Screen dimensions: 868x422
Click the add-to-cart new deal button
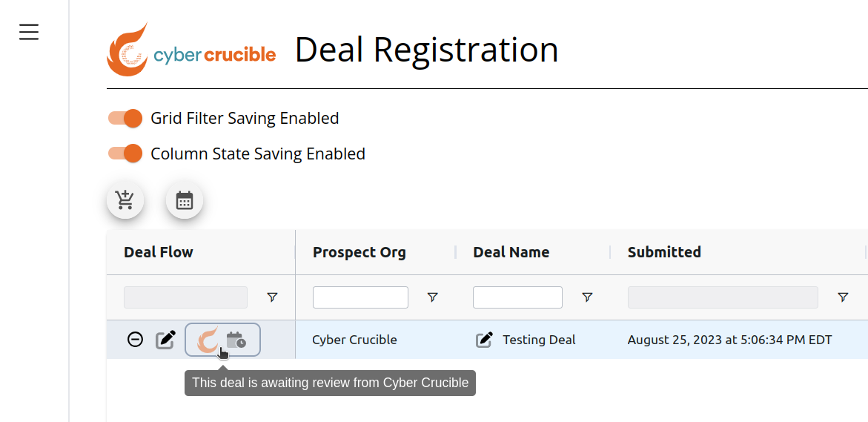(x=125, y=200)
